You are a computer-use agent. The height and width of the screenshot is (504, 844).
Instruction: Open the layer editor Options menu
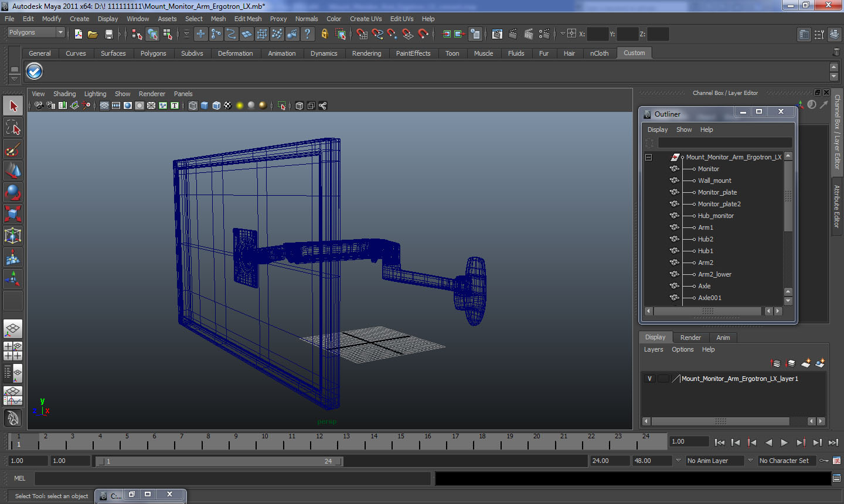[683, 349]
